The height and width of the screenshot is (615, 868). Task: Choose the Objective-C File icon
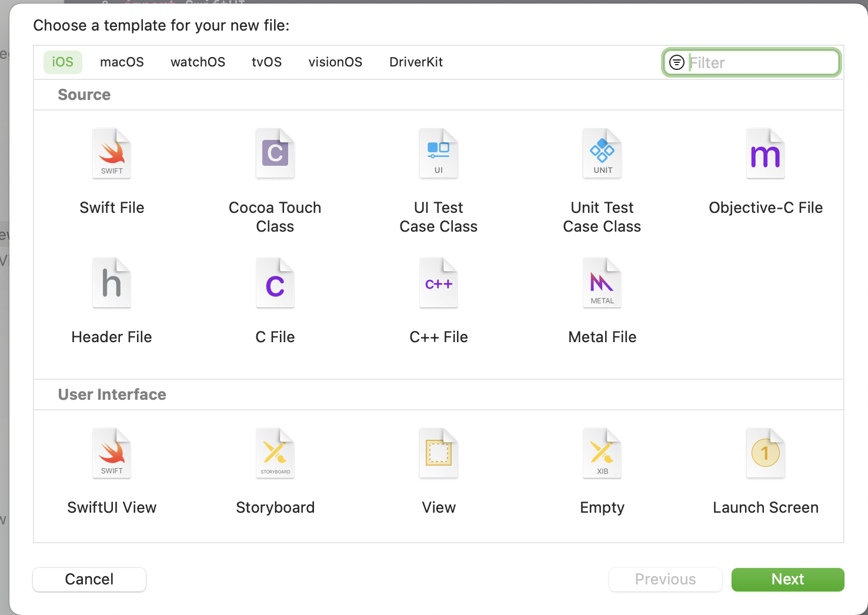pos(766,153)
